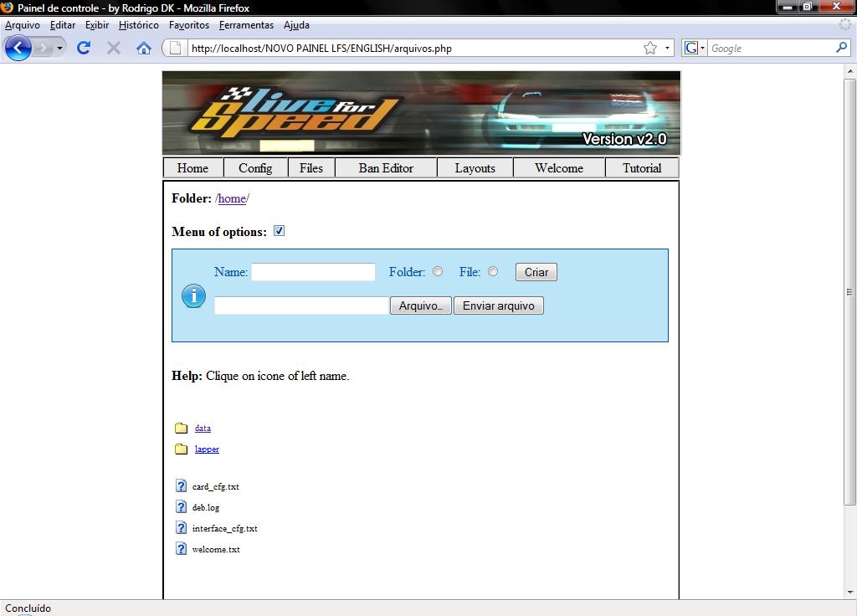Viewport: 857px width, 616px height.
Task: Open the Arquivo menu
Action: pos(23,25)
